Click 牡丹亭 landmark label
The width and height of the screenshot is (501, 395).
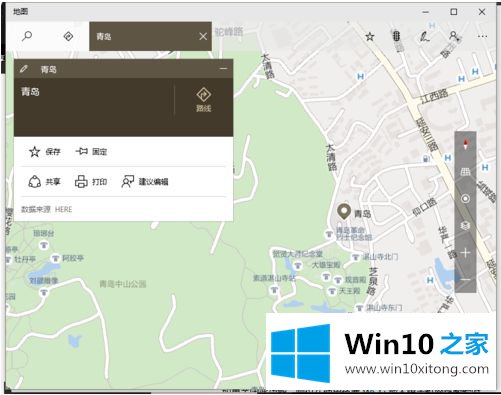[x=25, y=259]
